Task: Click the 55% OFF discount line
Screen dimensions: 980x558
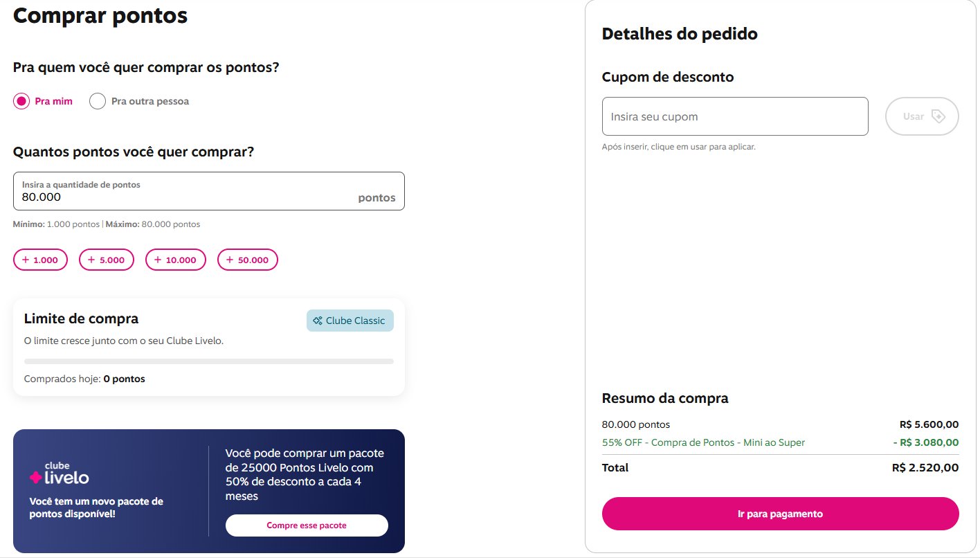Action: (703, 442)
